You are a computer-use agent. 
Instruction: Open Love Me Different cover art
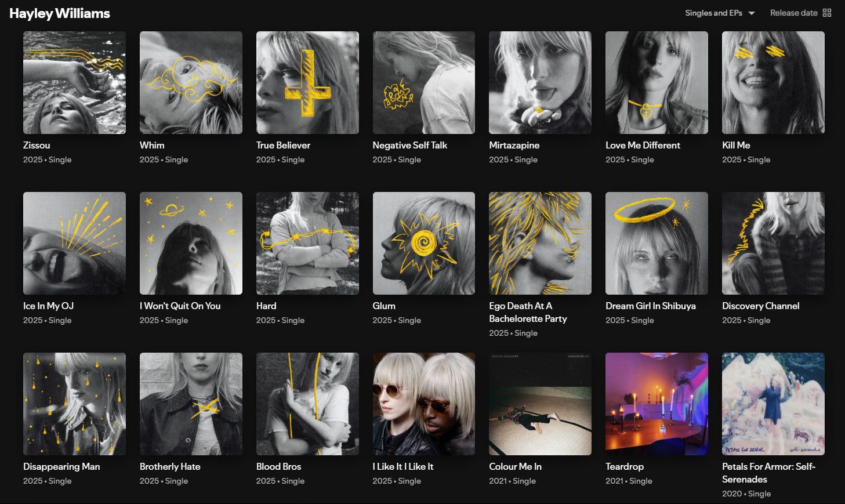(x=657, y=82)
